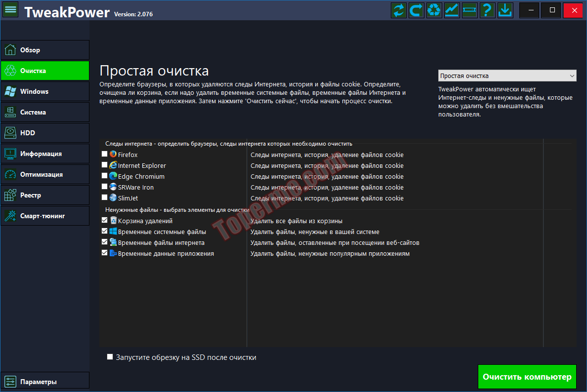Open the Реестр section

[45, 195]
